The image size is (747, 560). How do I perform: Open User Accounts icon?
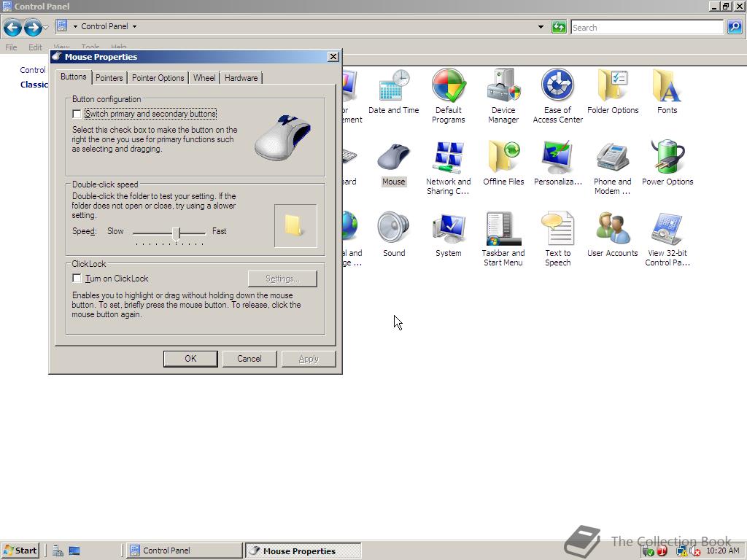[613, 236]
